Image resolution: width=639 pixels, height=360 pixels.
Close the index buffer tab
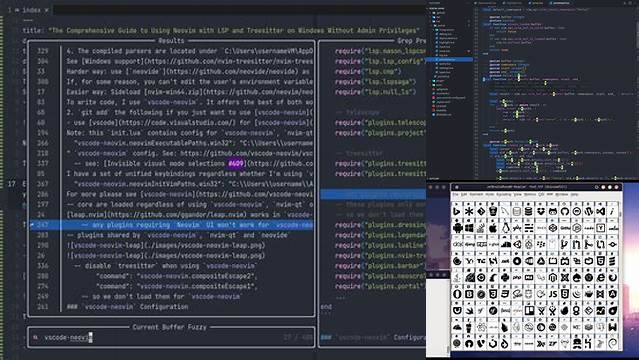click(46, 10)
